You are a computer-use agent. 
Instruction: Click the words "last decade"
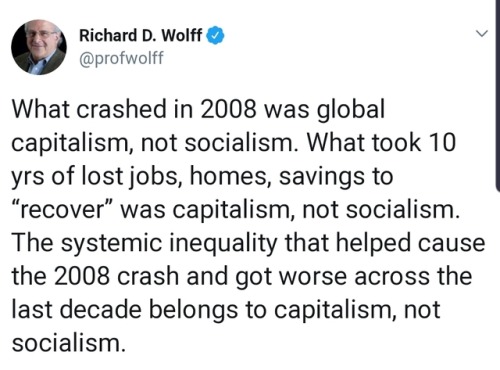[x=77, y=310]
